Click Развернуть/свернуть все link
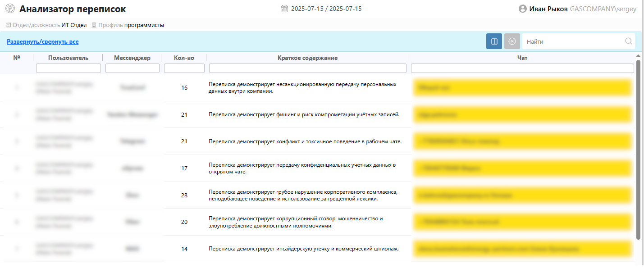This screenshot has width=644, height=273. pos(42,42)
